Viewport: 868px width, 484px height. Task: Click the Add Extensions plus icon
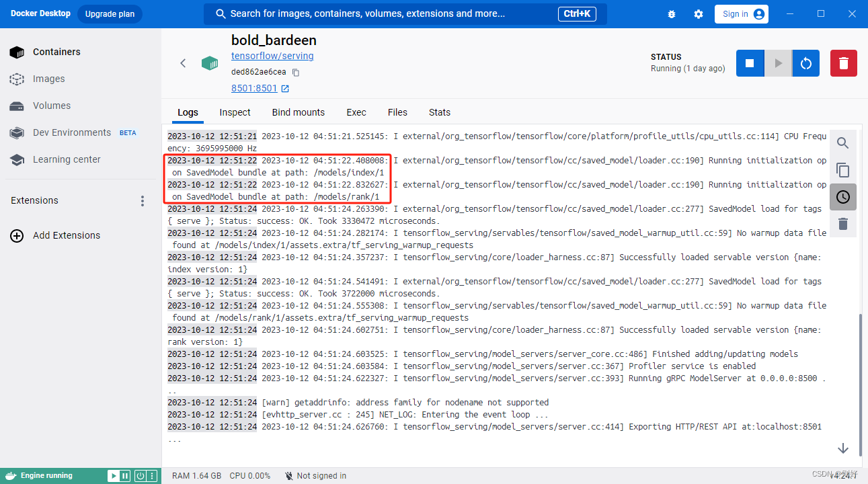coord(17,235)
